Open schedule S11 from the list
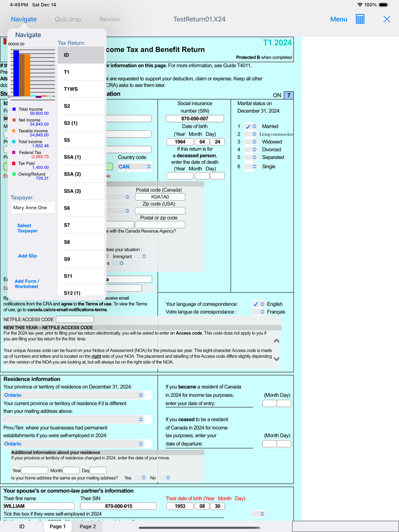Image resolution: width=399 pixels, height=532 pixels. (x=81, y=275)
